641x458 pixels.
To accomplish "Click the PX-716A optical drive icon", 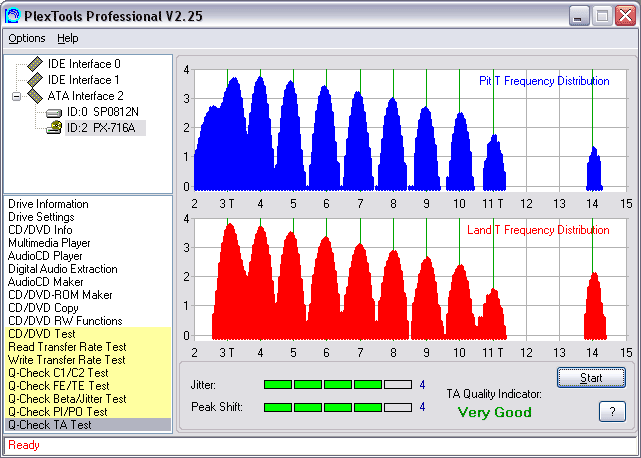I will point(54,128).
